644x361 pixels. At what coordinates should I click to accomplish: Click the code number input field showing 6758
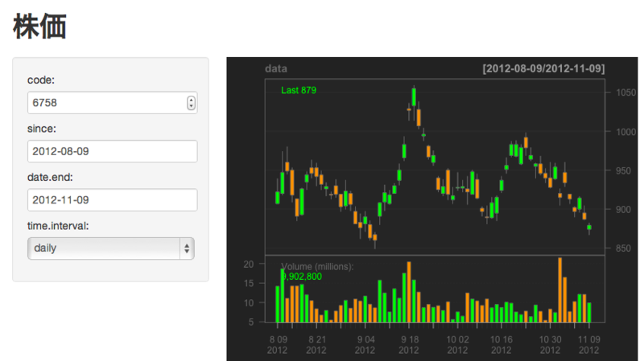[x=112, y=103]
